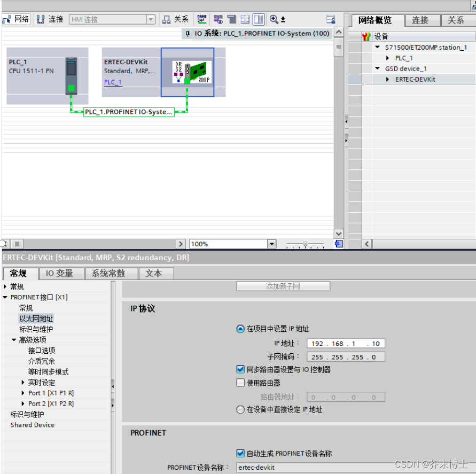Switch to the 连接 tab in overview panel
Viewport: 476px width, 474px height.
click(x=420, y=20)
